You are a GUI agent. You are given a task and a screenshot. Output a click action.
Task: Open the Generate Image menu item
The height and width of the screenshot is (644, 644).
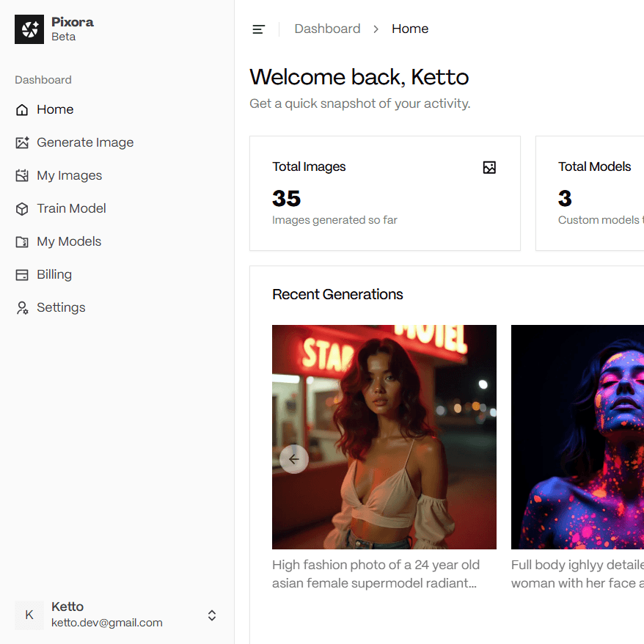[117, 142]
